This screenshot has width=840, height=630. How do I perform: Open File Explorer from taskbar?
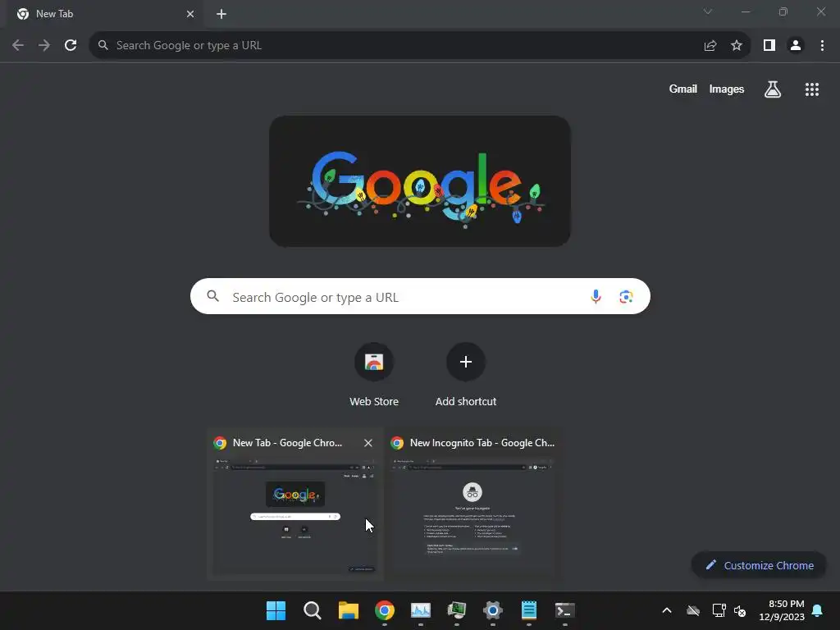pos(348,610)
